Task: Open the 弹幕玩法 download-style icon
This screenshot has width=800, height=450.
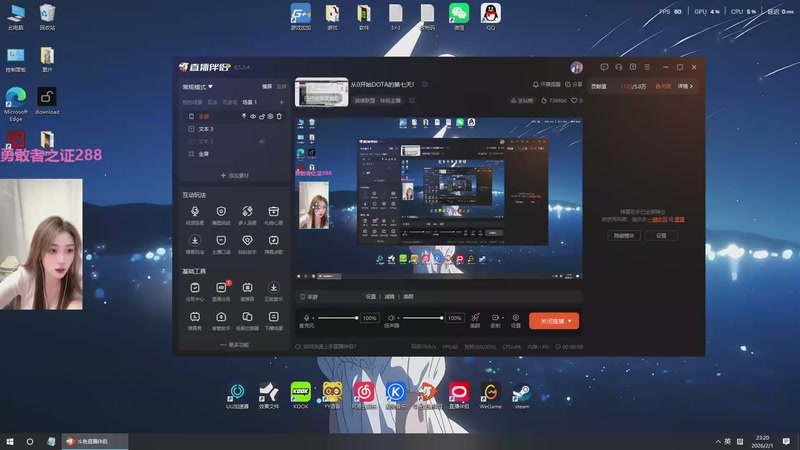Action: coord(195,241)
